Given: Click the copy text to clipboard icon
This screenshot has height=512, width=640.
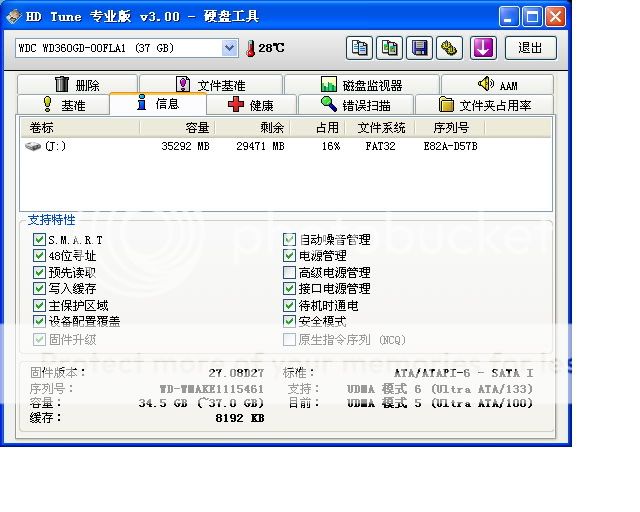Looking at the screenshot, I should [x=360, y=48].
